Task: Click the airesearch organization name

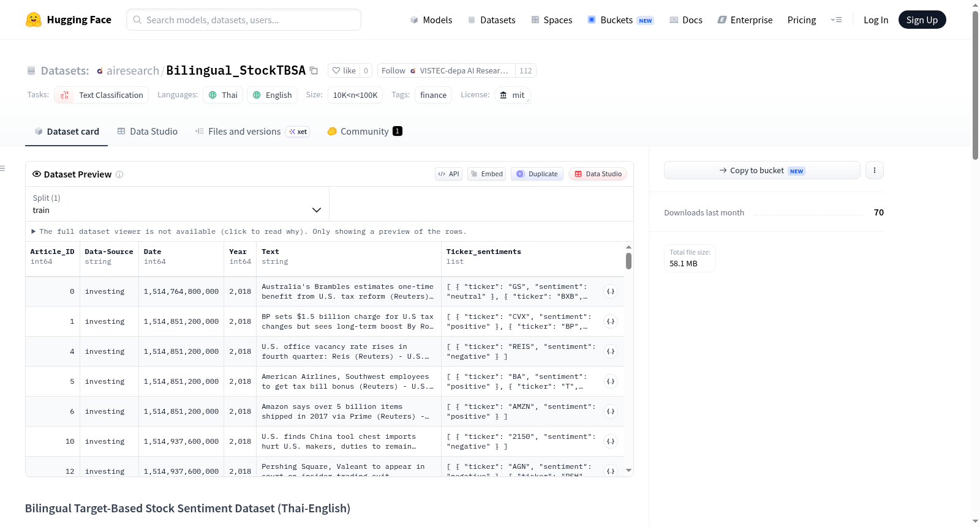Action: pyautogui.click(x=132, y=70)
